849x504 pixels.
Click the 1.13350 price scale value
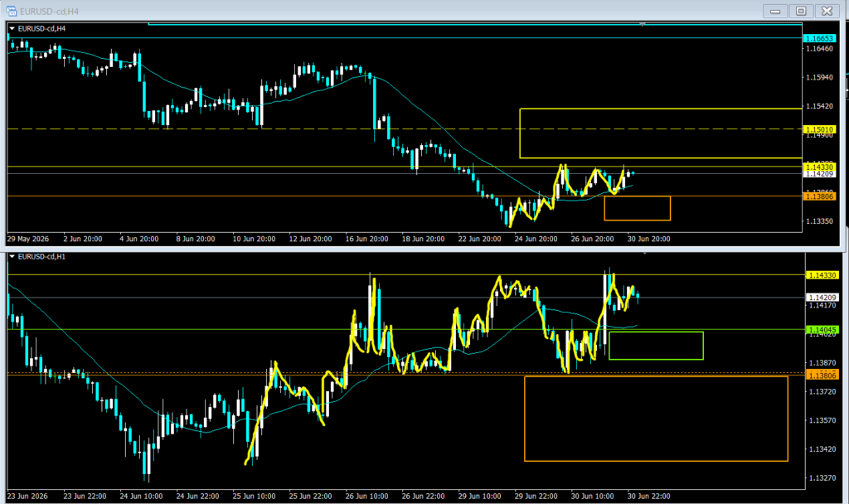[x=820, y=221]
